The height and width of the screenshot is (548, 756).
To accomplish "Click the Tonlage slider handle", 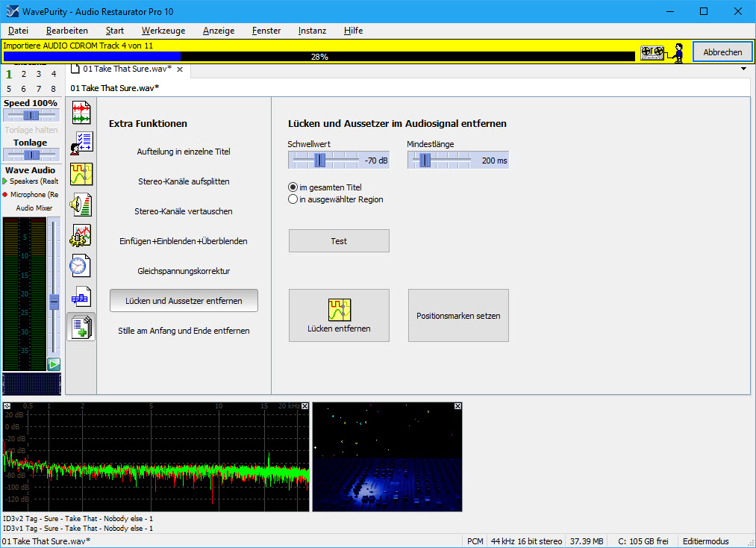I will point(32,155).
